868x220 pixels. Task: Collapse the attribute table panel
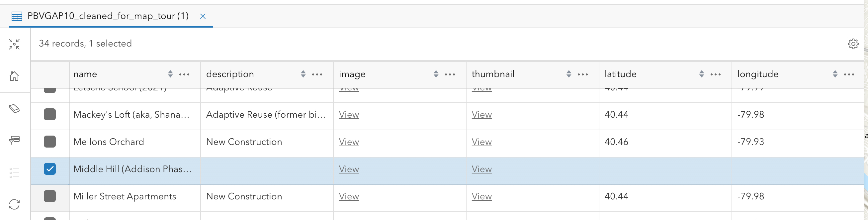[14, 44]
